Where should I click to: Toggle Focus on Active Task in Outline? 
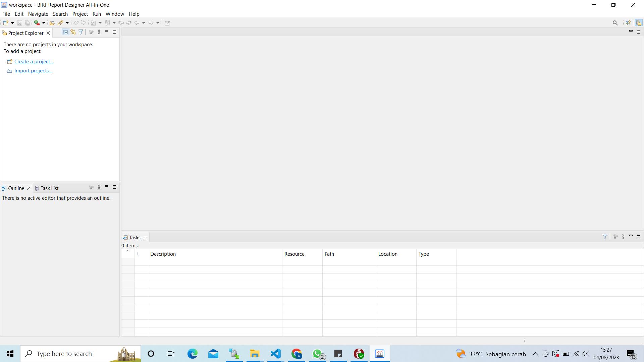[x=91, y=187]
